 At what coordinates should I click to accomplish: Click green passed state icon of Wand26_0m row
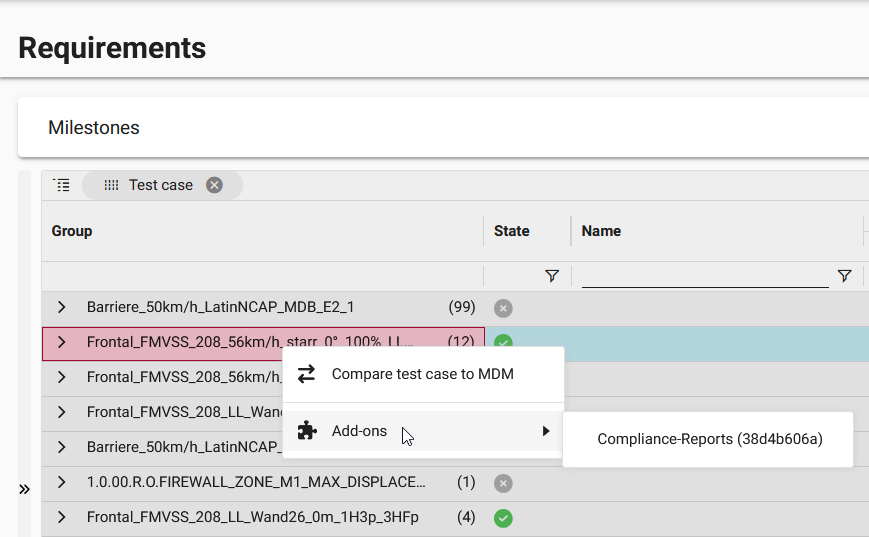click(x=503, y=518)
